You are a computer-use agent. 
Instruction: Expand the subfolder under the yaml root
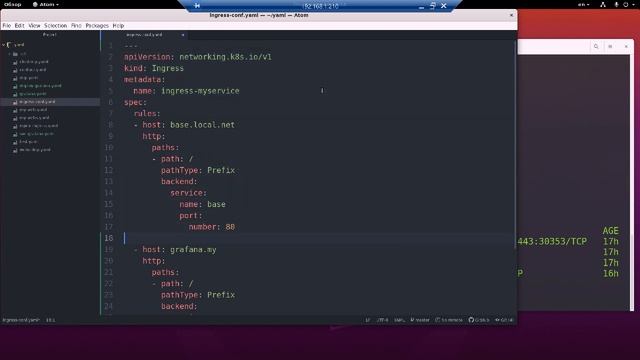10,53
